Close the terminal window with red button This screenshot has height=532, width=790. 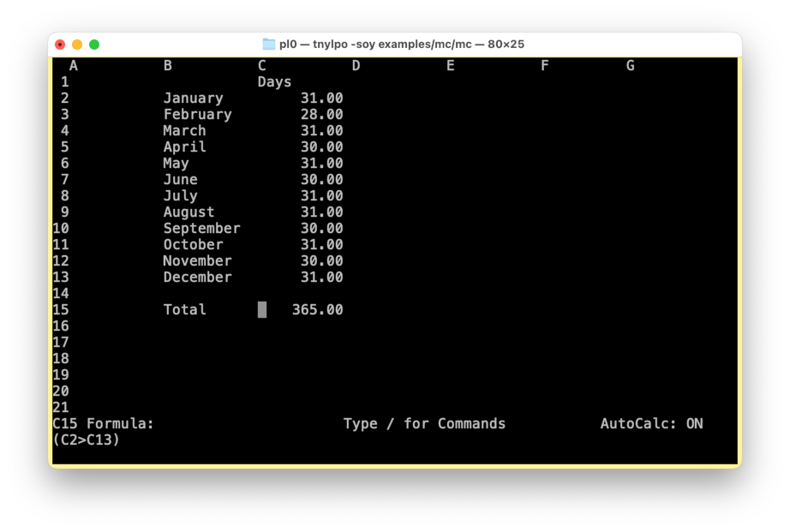[x=60, y=45]
